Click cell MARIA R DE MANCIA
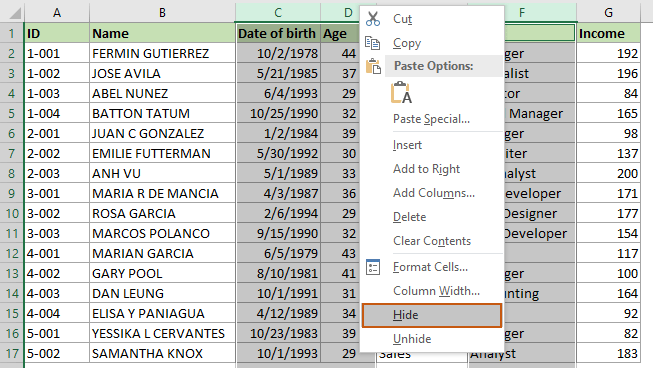653x368 pixels. [x=162, y=193]
